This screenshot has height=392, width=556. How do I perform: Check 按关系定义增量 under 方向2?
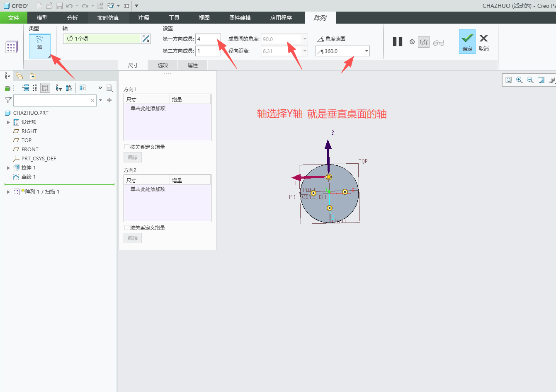[x=127, y=227]
